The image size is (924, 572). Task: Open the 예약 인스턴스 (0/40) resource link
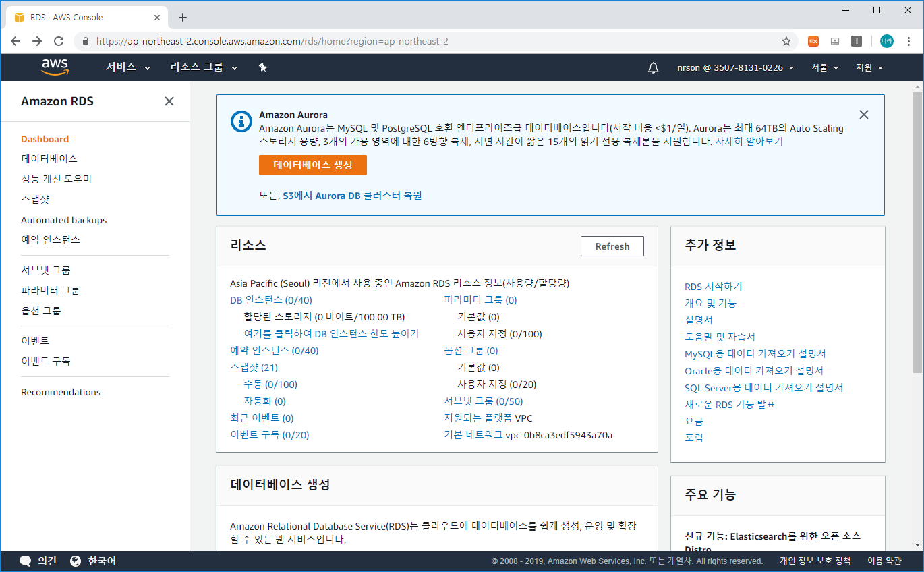pos(275,351)
